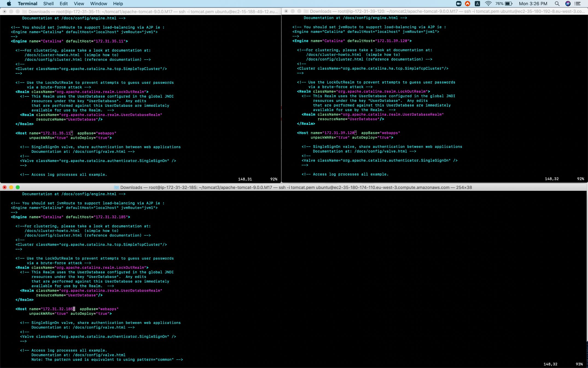Open the Edit menu
This screenshot has width=588, height=368.
pos(64,4)
